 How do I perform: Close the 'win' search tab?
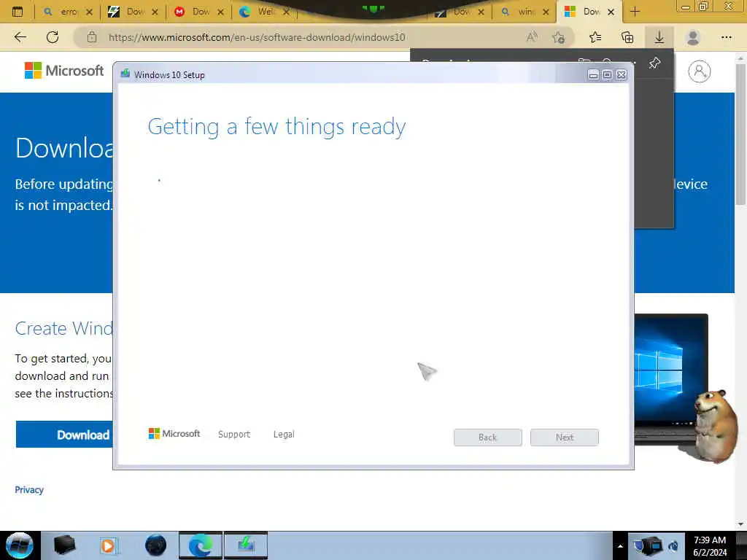(x=546, y=12)
